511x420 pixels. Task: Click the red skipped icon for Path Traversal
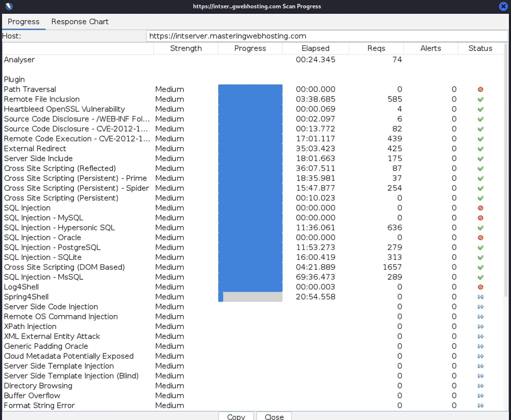480,89
